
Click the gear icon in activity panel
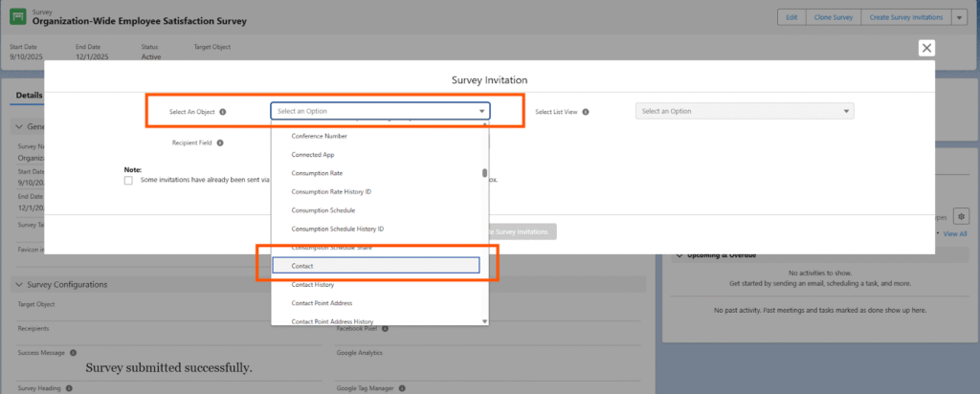[x=962, y=216]
